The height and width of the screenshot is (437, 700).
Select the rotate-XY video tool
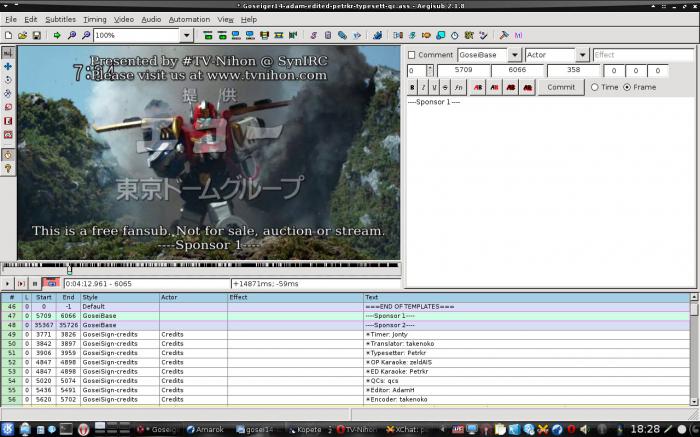(x=8, y=93)
